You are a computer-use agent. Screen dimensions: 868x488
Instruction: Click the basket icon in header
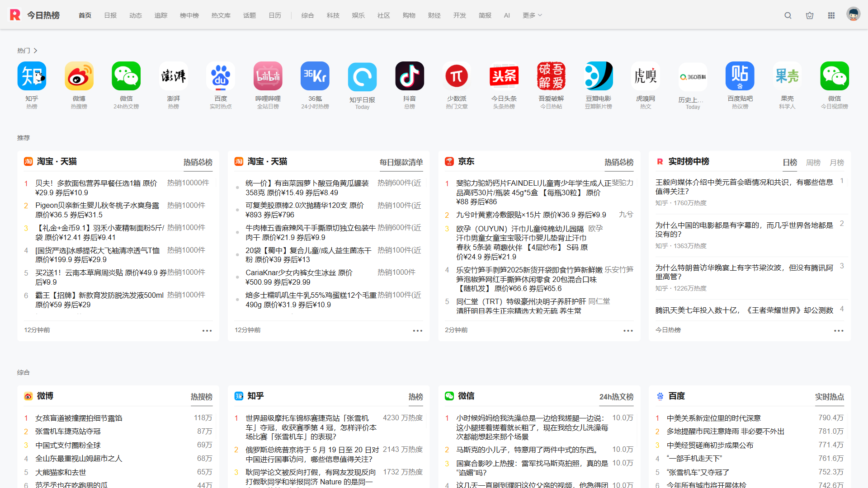point(810,15)
